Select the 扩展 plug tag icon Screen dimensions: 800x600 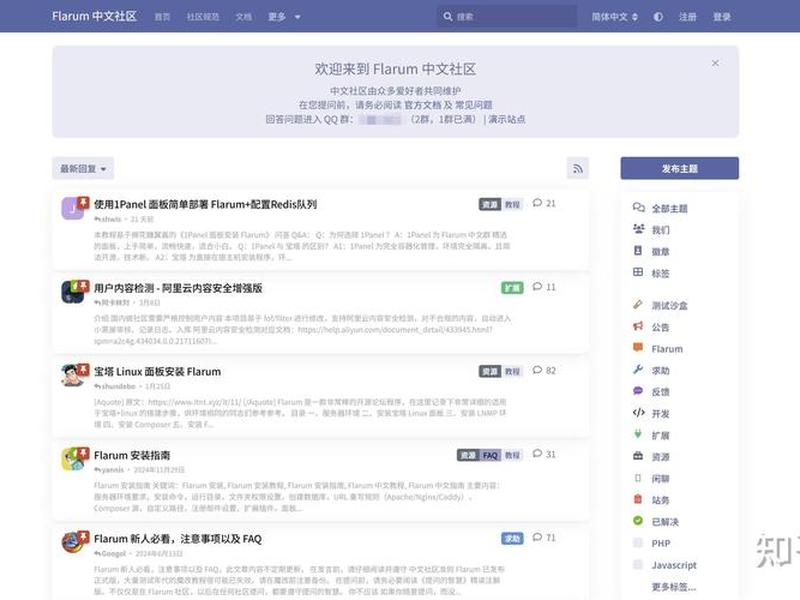(638, 434)
